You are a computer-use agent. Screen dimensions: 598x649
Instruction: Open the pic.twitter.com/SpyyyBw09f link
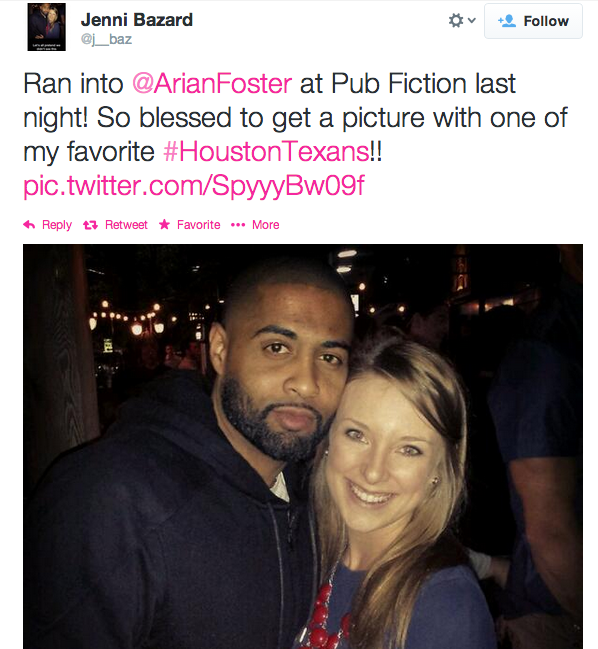[194, 186]
